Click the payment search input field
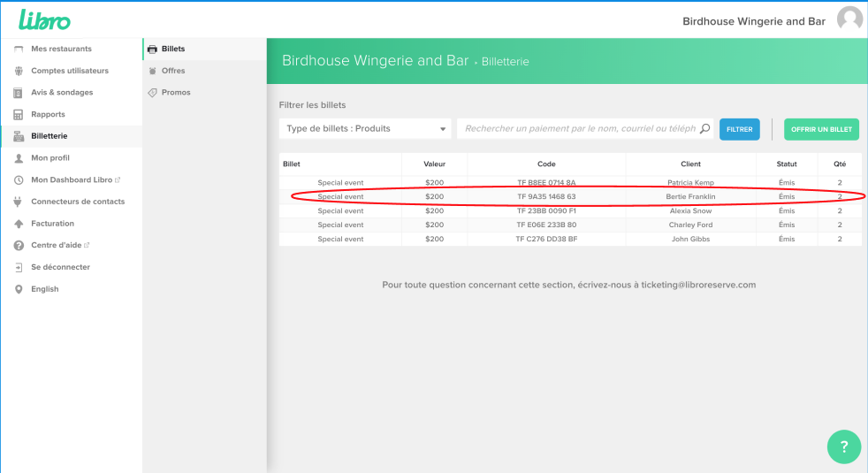Image resolution: width=868 pixels, height=473 pixels. pyautogui.click(x=579, y=129)
